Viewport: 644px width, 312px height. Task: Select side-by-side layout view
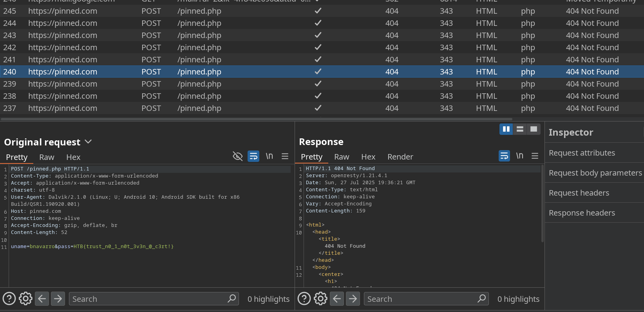pyautogui.click(x=506, y=129)
